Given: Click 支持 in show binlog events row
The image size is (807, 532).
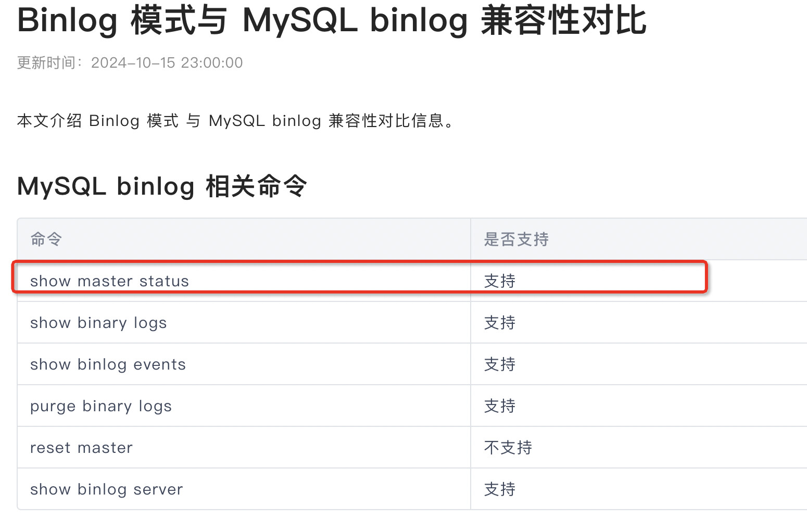Looking at the screenshot, I should [500, 364].
